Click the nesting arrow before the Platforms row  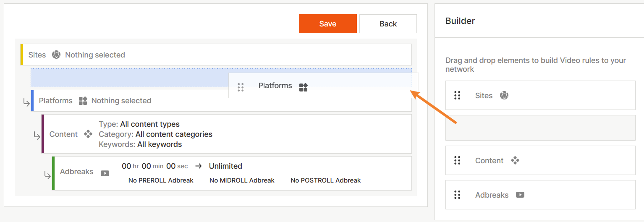[26, 102]
